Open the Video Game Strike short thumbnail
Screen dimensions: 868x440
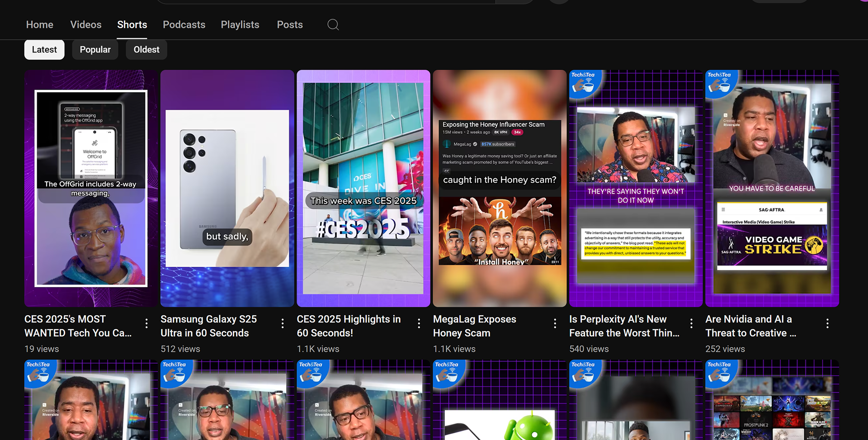[x=772, y=188]
